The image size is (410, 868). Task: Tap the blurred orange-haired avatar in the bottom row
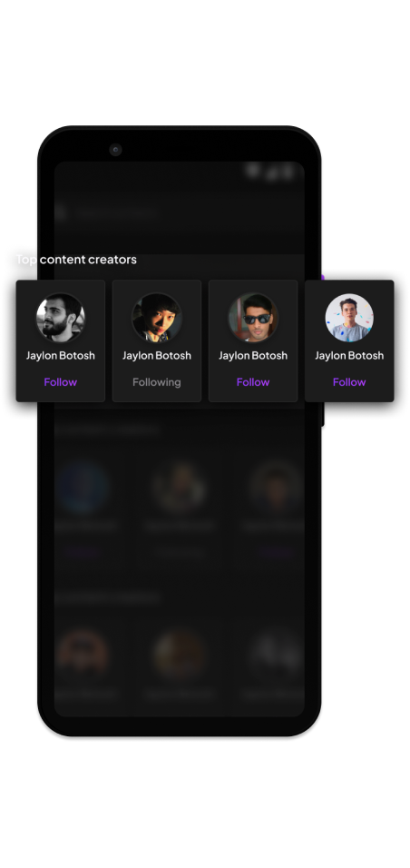click(83, 653)
